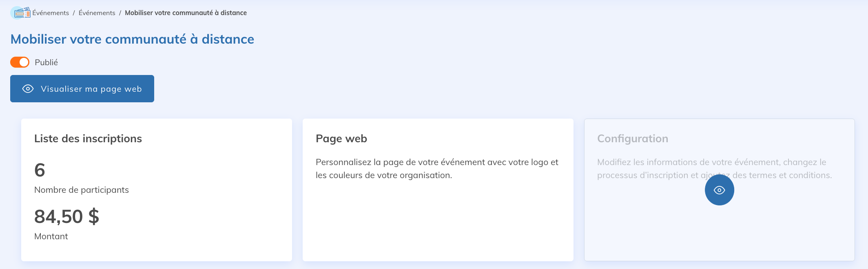Click current breadcrumb Mobiliser votre communauté à distance
Image resolution: width=868 pixels, height=269 pixels.
pos(186,13)
